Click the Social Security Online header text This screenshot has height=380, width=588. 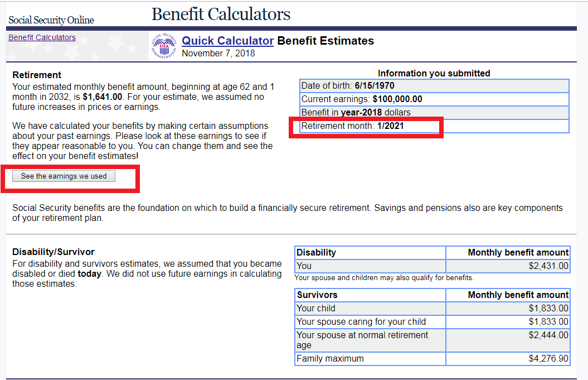51,20
